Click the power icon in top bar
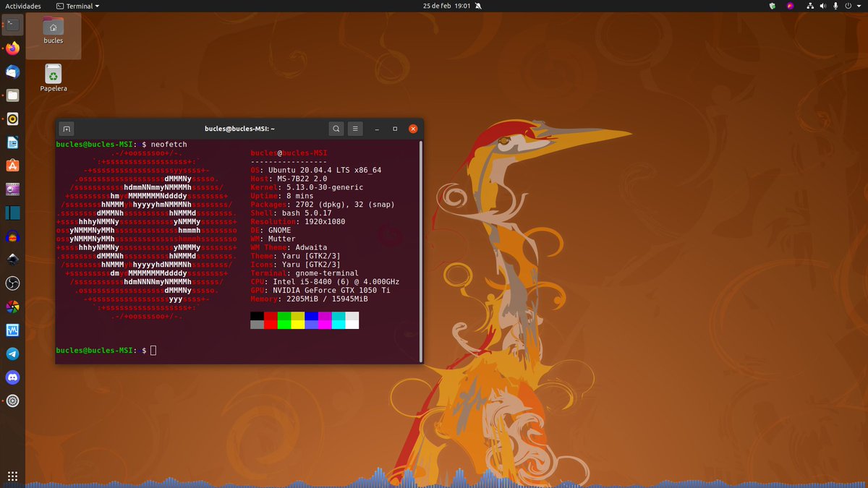 (x=849, y=6)
